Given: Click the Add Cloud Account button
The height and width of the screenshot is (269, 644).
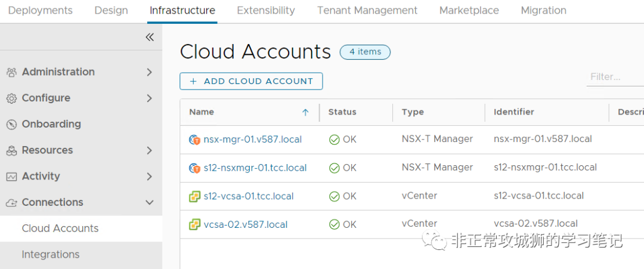Looking at the screenshot, I should click(251, 81).
